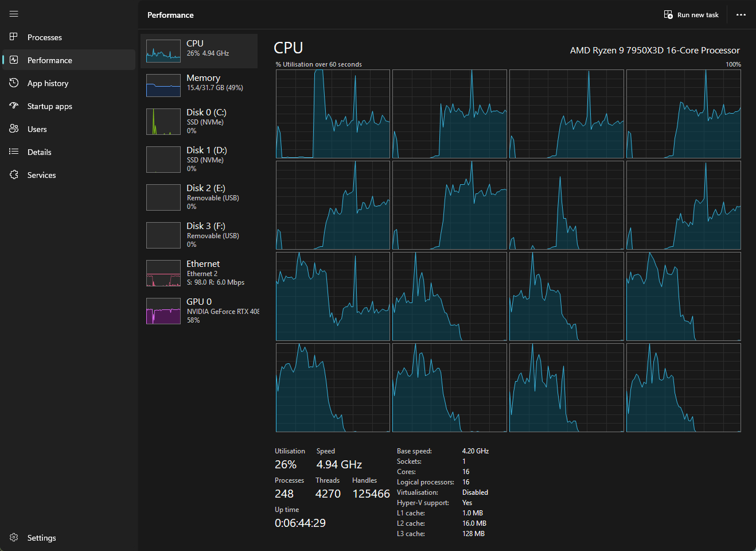Click the Processes icon in sidebar

click(x=14, y=37)
